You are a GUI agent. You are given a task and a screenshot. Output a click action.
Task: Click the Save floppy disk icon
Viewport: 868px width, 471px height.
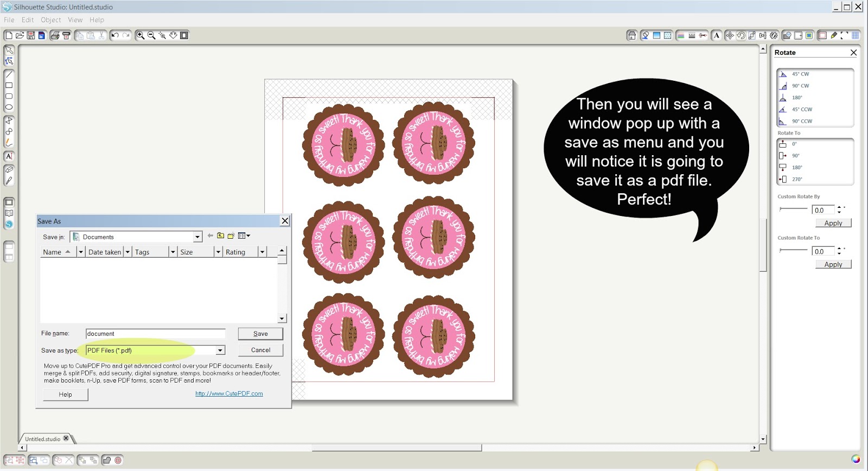click(31, 35)
